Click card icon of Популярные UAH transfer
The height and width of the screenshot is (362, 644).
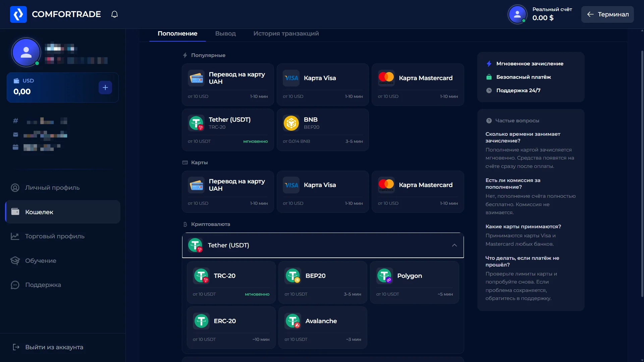pyautogui.click(x=196, y=78)
